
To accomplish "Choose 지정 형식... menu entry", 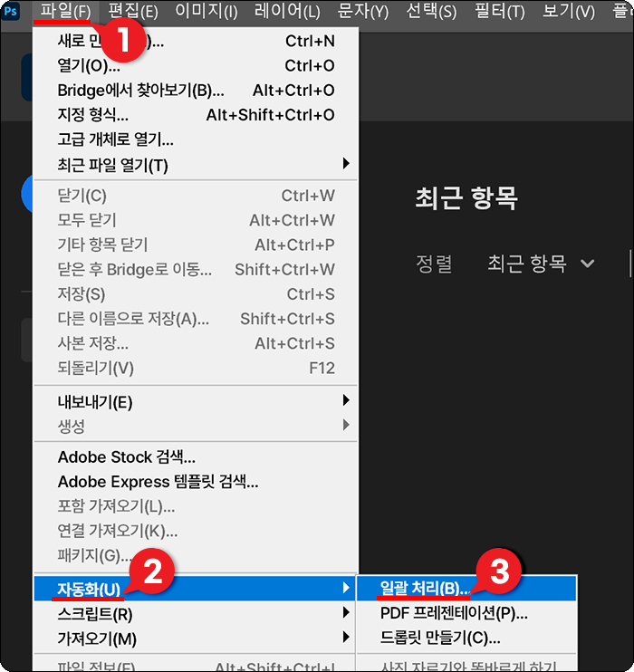I will [196, 115].
